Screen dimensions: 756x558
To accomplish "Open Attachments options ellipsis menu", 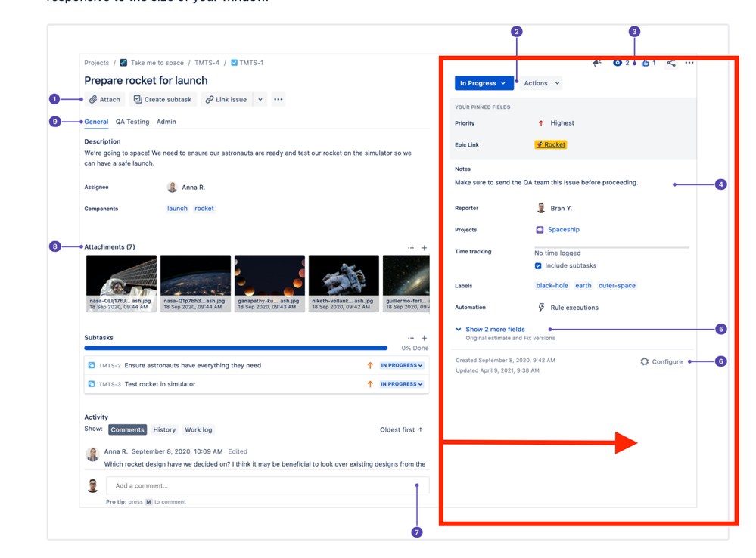I will pos(411,248).
